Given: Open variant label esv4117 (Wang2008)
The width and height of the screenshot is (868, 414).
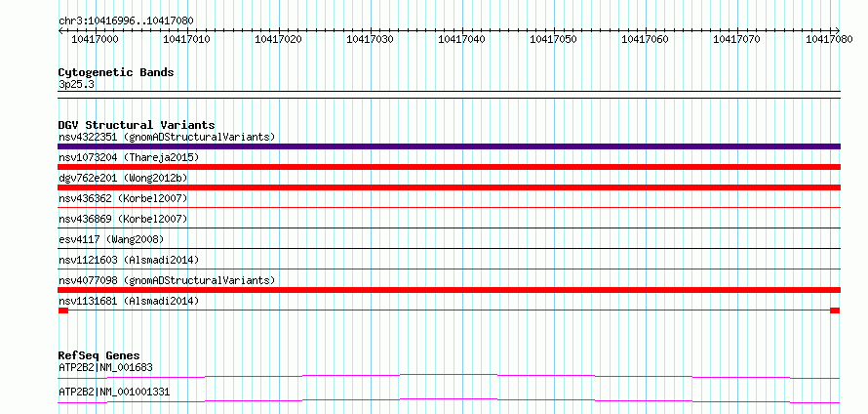Looking at the screenshot, I should (x=111, y=239).
